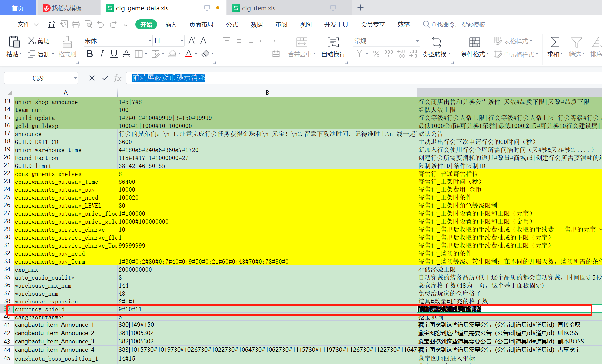Align text to top of cell
Image resolution: width=602 pixels, height=364 pixels.
pyautogui.click(x=227, y=41)
